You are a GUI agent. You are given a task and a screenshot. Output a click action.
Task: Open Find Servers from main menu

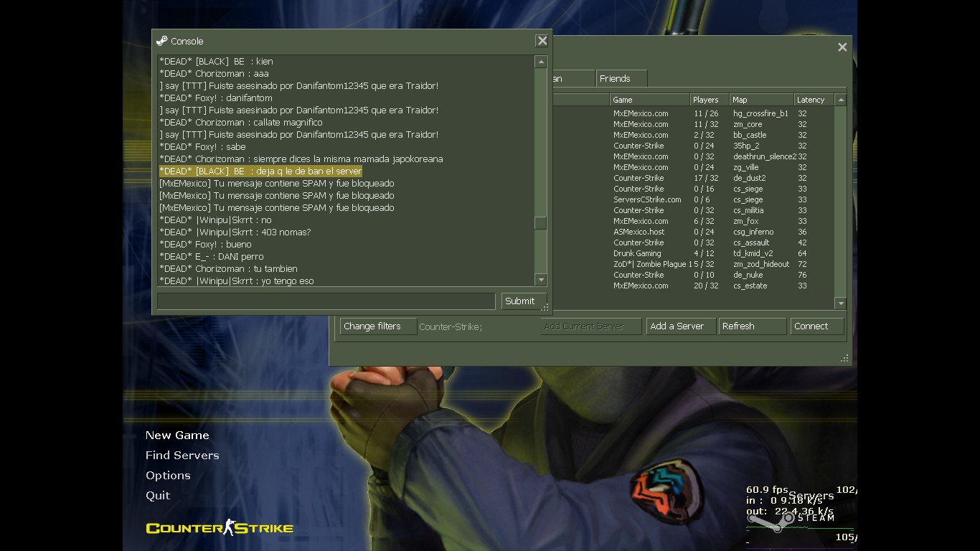click(182, 456)
